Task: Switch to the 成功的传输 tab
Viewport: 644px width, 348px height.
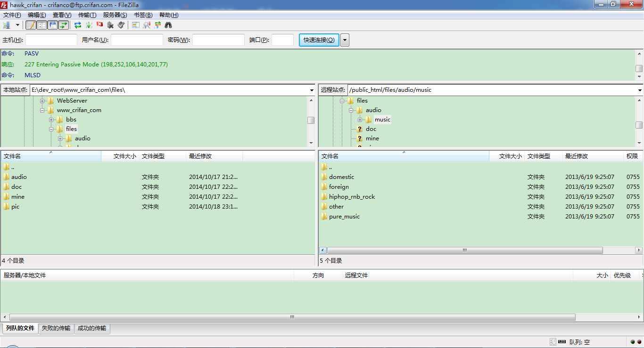Action: tap(92, 328)
